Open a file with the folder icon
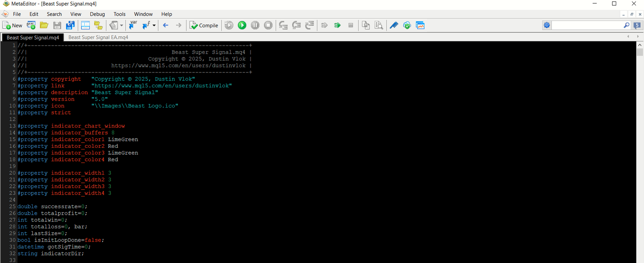This screenshot has width=644, height=263. tap(44, 25)
